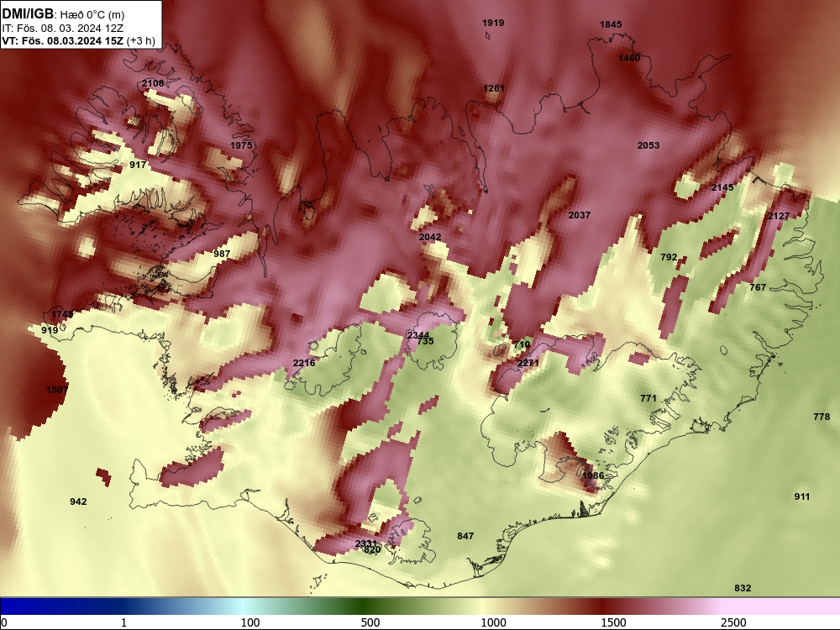Image resolution: width=840 pixels, height=630 pixels.
Task: Click the map value 2037
Action: tap(579, 215)
